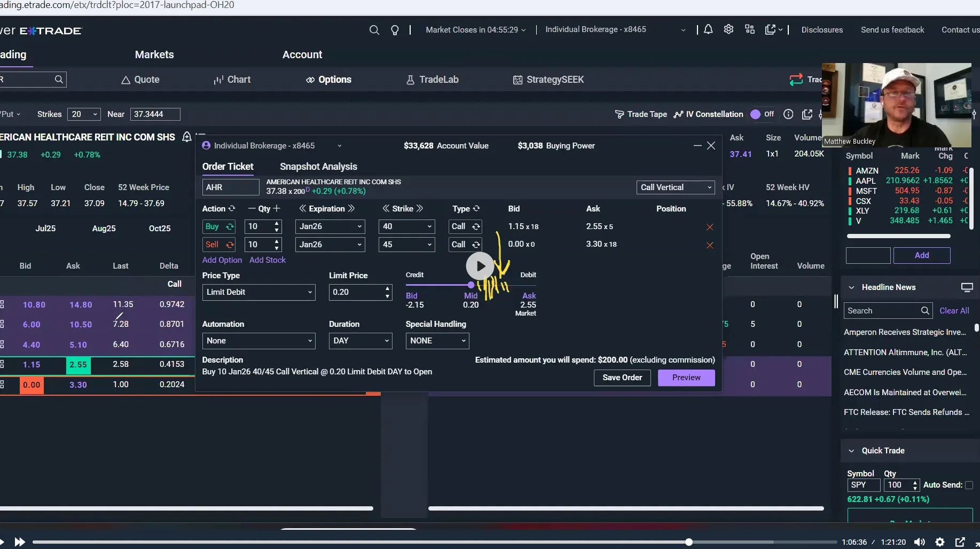Reverse all leg types in Type header
Image resolution: width=980 pixels, height=549 pixels.
pyautogui.click(x=476, y=208)
